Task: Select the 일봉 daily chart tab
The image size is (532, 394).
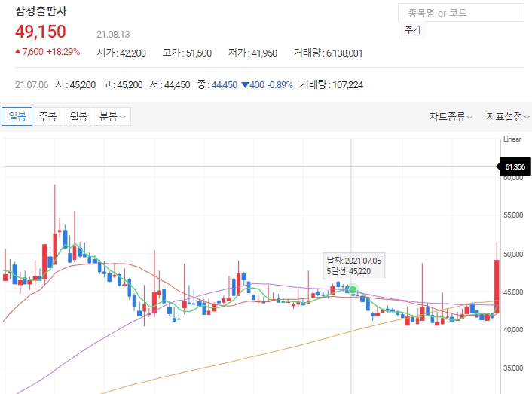Action: pyautogui.click(x=17, y=116)
